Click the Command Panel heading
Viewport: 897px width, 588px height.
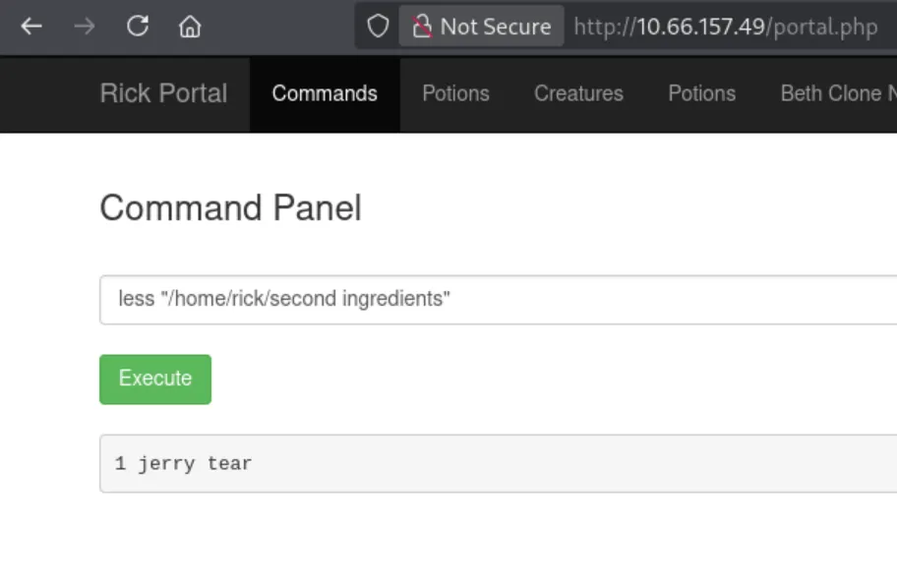pyautogui.click(x=230, y=207)
